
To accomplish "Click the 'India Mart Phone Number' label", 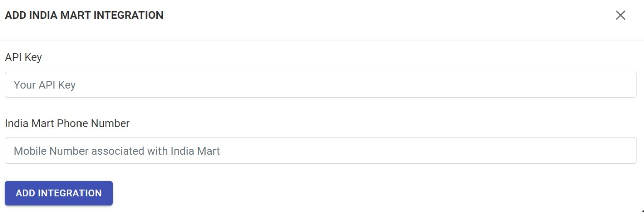I will pyautogui.click(x=67, y=123).
